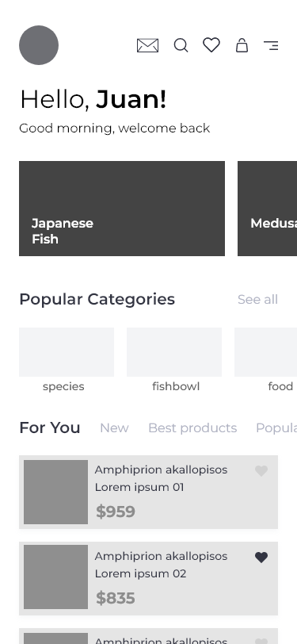Image resolution: width=297 pixels, height=644 pixels.
Task: Choose the fishbowl category tile
Action: tap(174, 360)
